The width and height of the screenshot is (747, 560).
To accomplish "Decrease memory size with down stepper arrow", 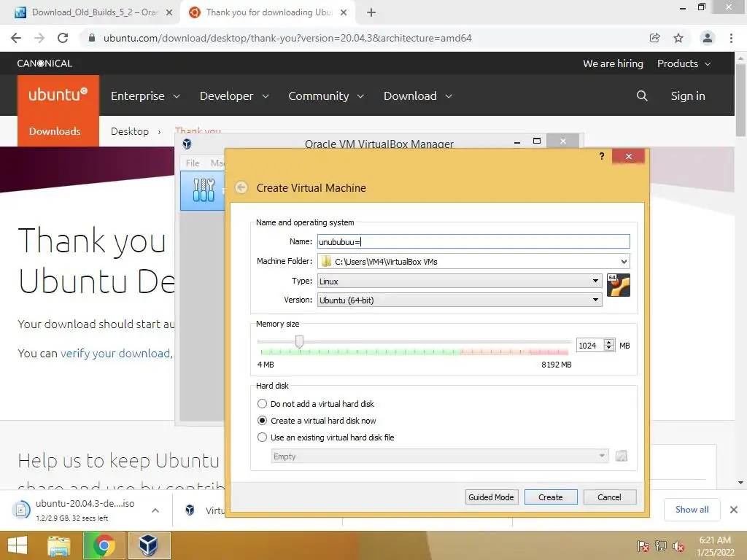I will [x=609, y=348].
